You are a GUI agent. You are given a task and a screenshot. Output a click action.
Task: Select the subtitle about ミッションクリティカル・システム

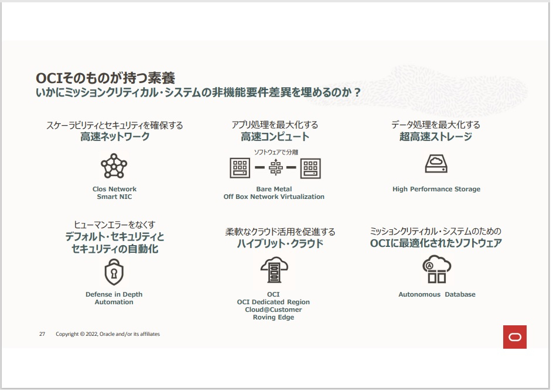199,94
